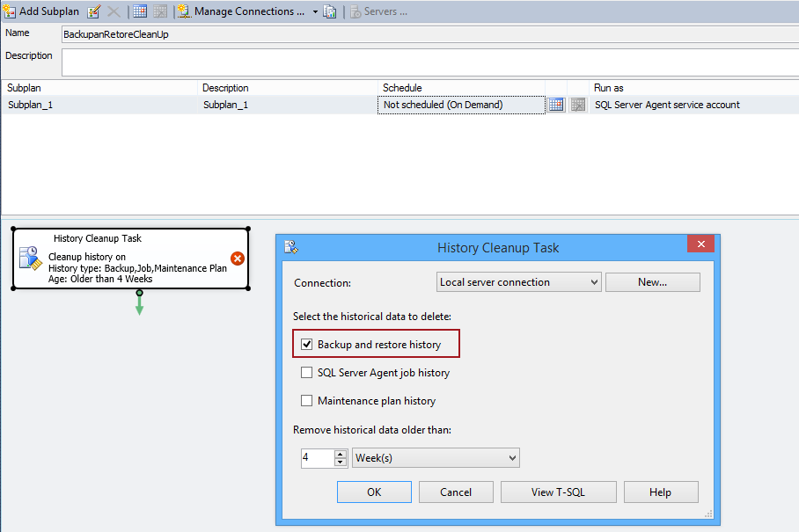Click the History Cleanup Task clock icon

coord(30,259)
